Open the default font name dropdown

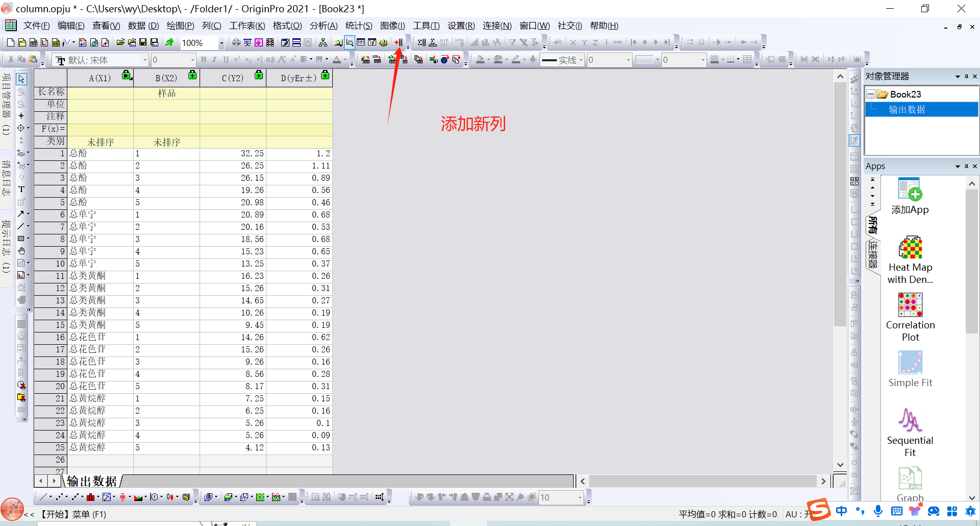145,60
